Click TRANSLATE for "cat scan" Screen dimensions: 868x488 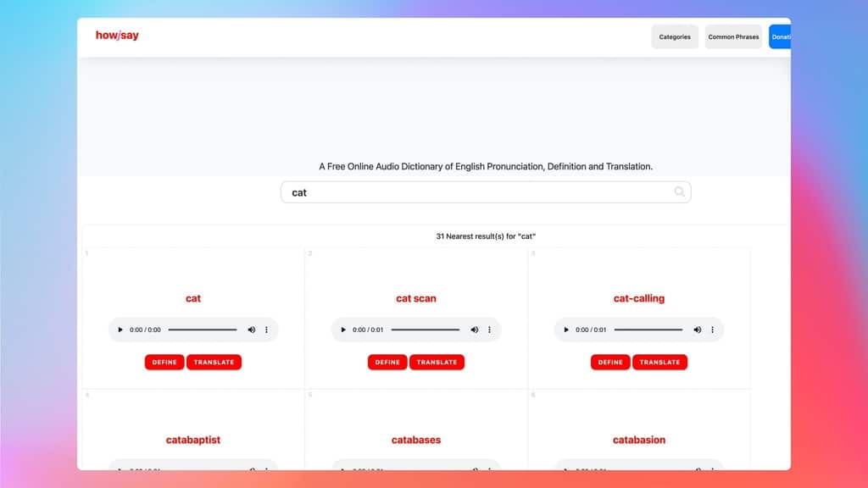[x=437, y=362]
